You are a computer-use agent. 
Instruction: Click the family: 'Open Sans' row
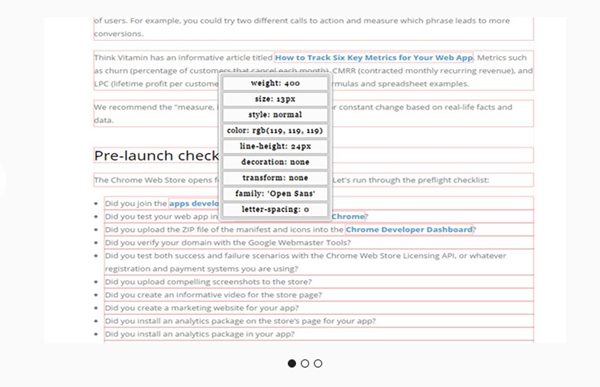click(275, 194)
